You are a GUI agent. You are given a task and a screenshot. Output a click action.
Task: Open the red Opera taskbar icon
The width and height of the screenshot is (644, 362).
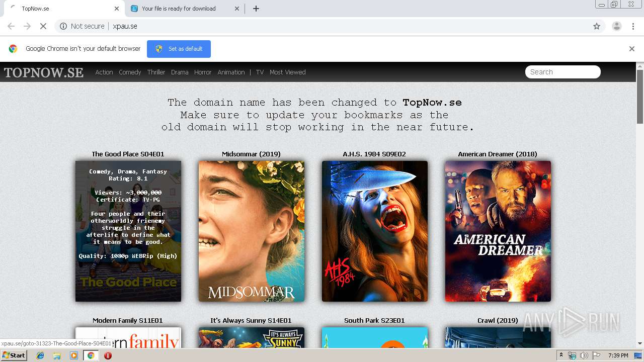click(108, 355)
